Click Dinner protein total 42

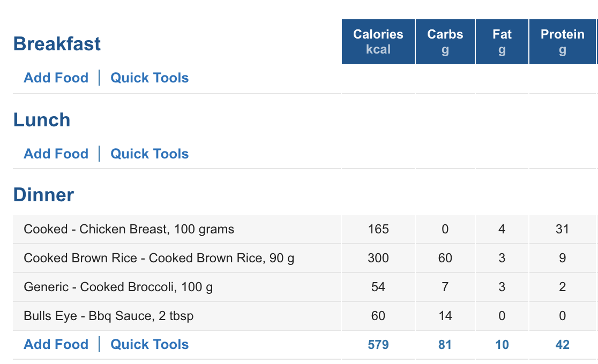(x=562, y=345)
